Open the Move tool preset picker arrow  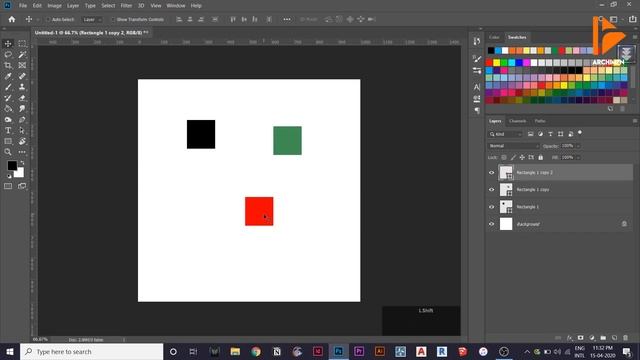point(38,19)
